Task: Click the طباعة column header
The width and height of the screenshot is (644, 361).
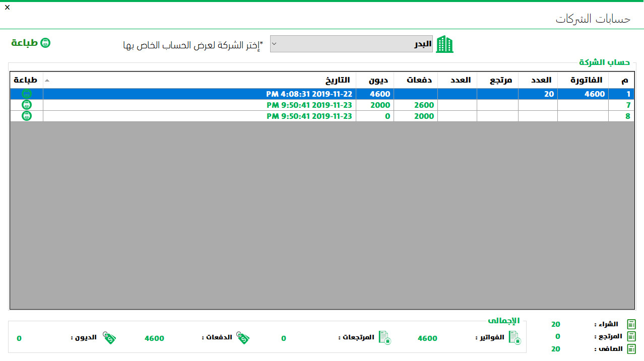Action: [x=27, y=80]
